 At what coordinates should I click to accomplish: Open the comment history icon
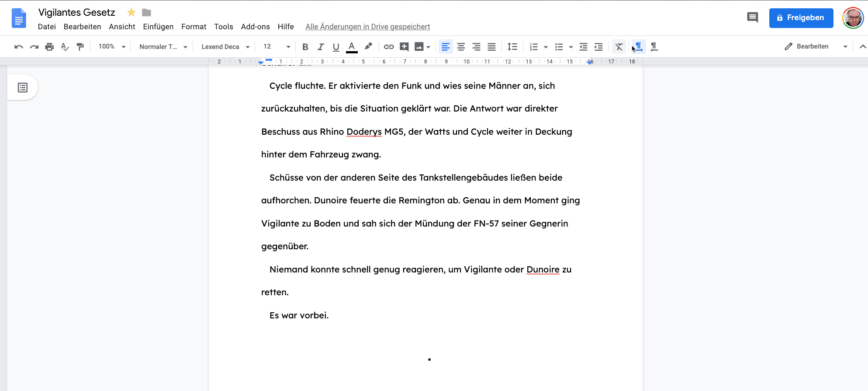[x=752, y=17]
